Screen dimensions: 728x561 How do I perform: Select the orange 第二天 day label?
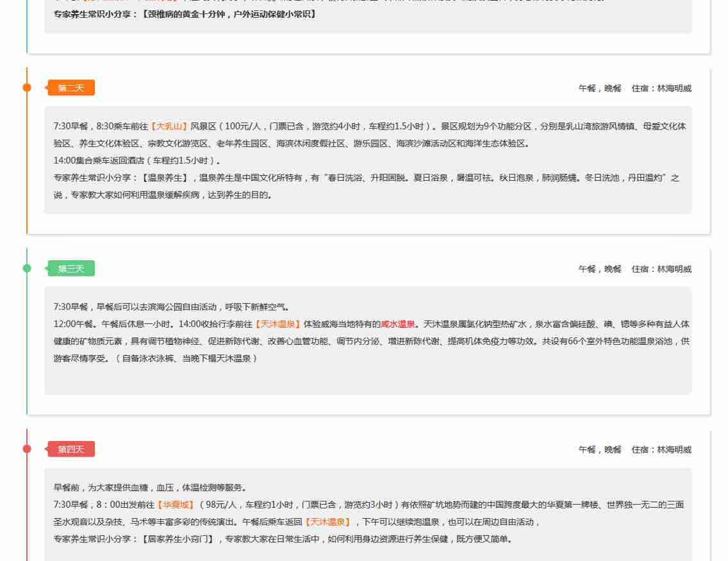tap(71, 88)
